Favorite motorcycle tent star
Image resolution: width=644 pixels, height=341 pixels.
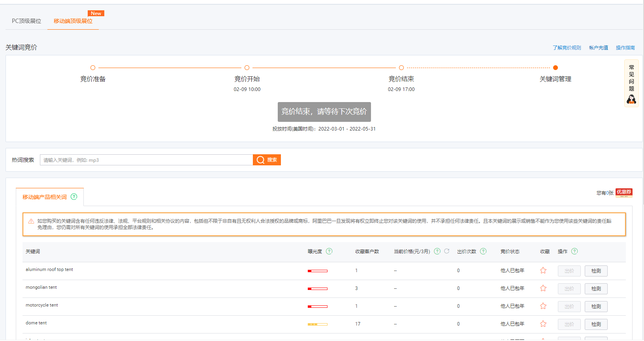point(543,306)
